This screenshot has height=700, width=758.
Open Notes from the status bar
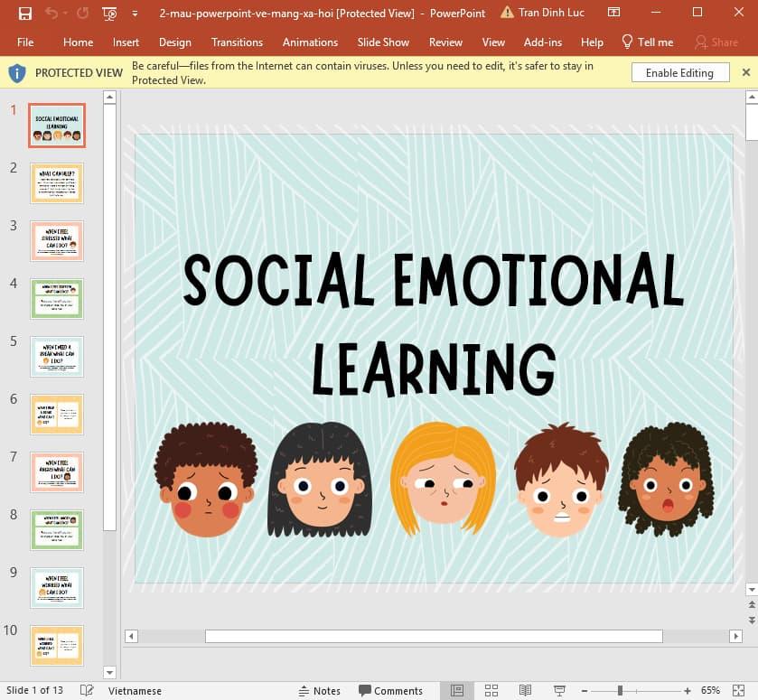(x=320, y=690)
